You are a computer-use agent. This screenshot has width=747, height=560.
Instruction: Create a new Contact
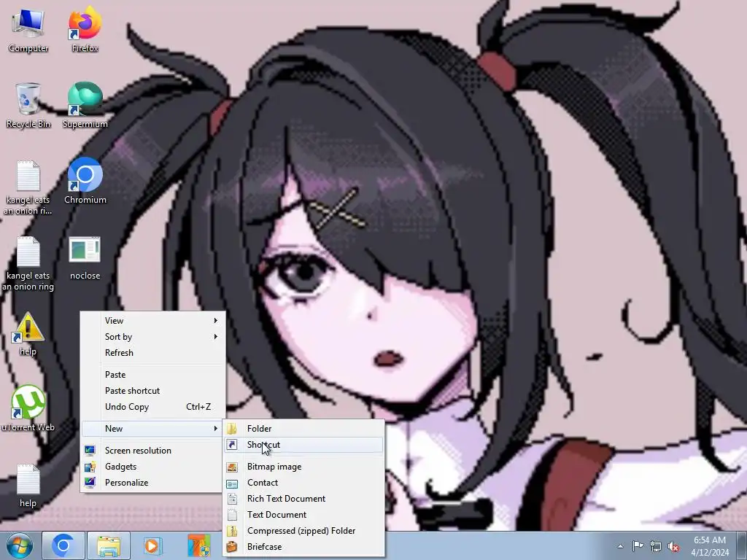[303, 483]
